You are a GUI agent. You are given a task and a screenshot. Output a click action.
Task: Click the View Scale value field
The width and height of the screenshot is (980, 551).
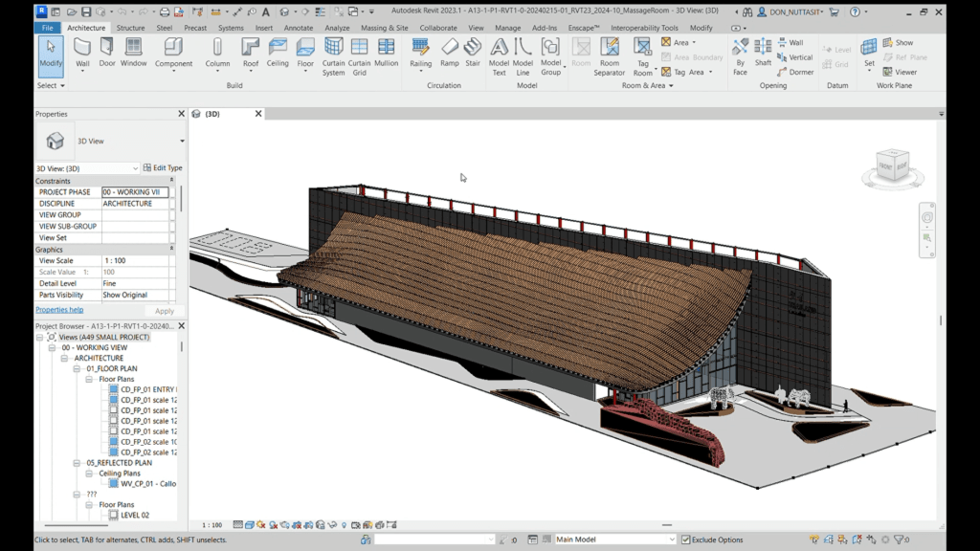(135, 261)
